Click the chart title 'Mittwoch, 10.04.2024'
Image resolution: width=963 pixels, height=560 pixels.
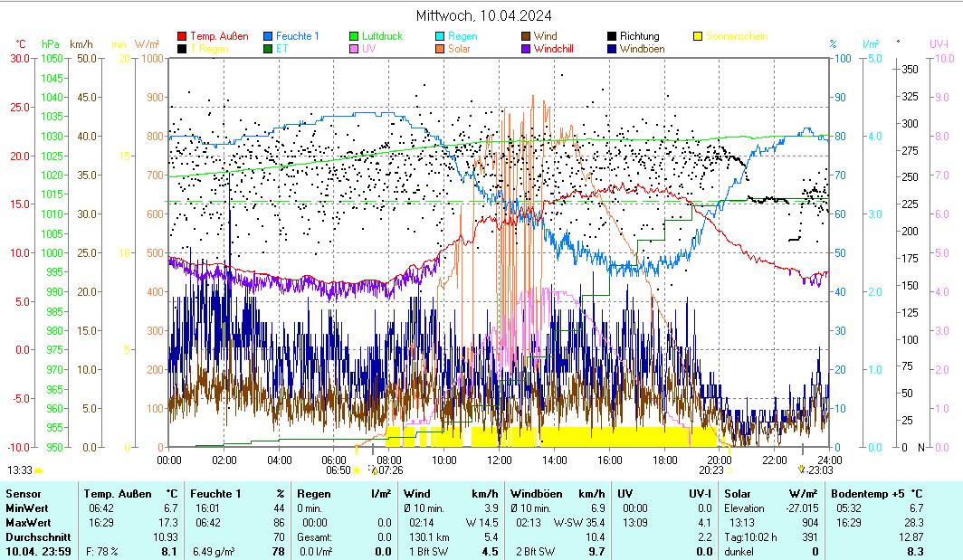[x=484, y=15]
